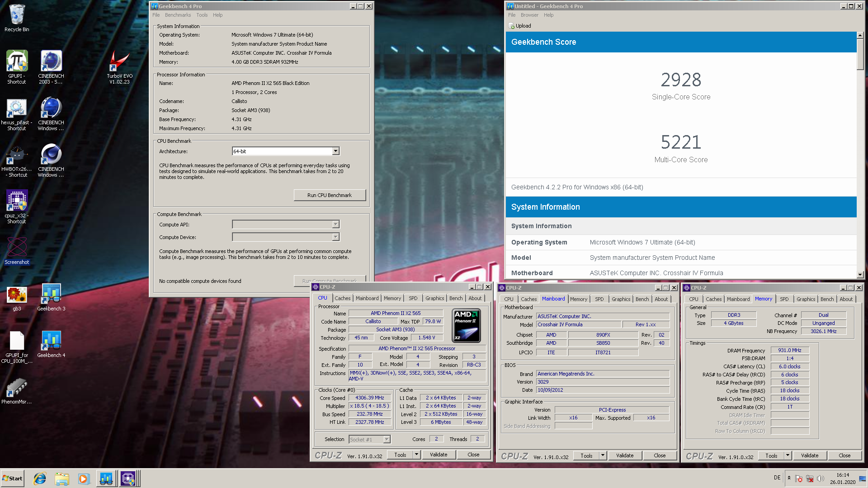Image resolution: width=868 pixels, height=488 pixels.
Task: Open GPUPI_for_CPU_100M file icon
Action: point(17,347)
